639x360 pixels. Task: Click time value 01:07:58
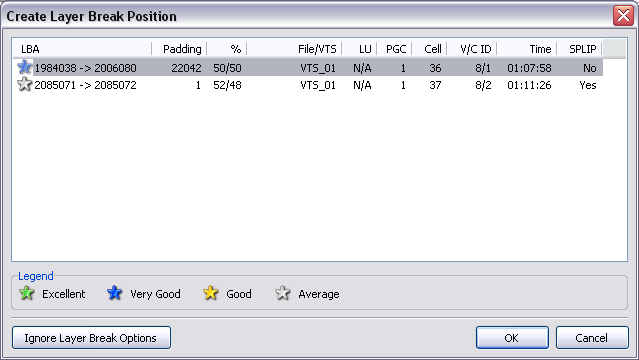(529, 68)
